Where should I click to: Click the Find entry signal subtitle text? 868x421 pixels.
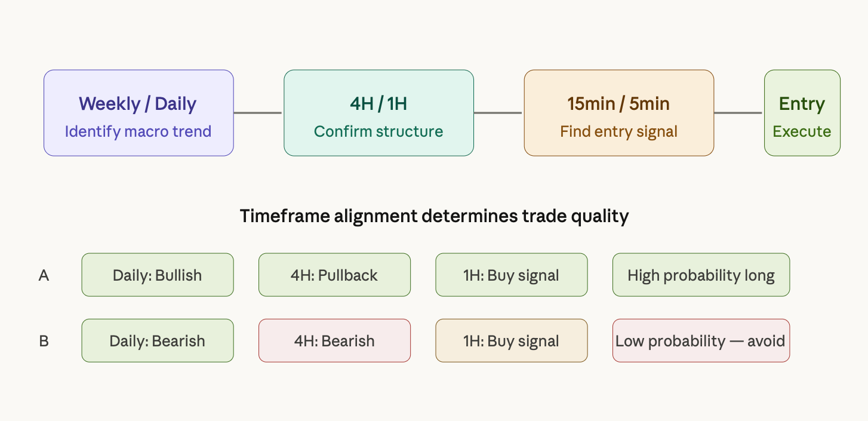point(619,131)
